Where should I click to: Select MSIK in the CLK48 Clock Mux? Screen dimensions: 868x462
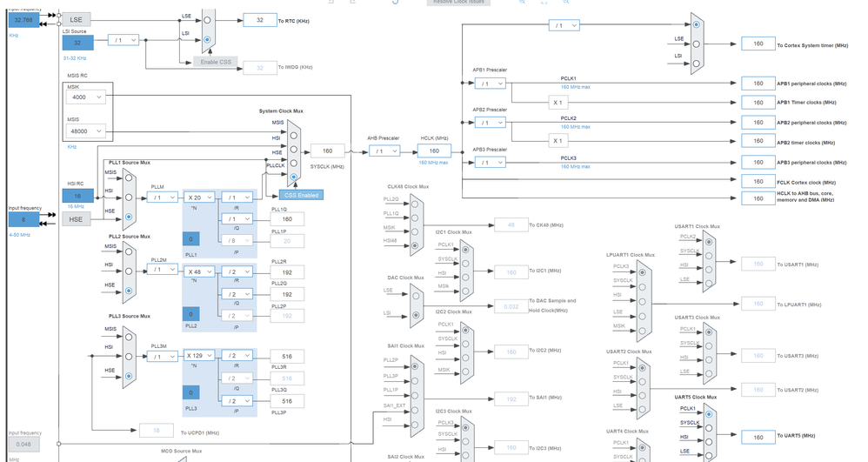click(x=415, y=232)
